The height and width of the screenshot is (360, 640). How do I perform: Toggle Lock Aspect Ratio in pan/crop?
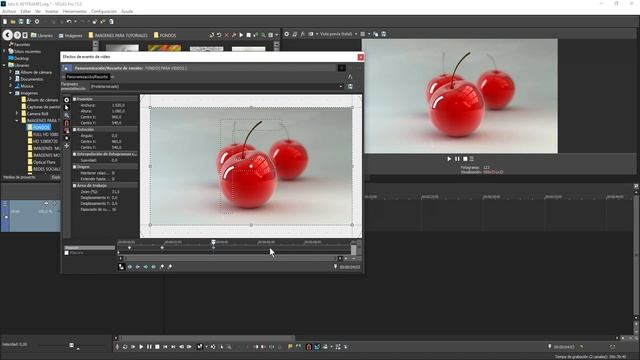click(x=67, y=131)
